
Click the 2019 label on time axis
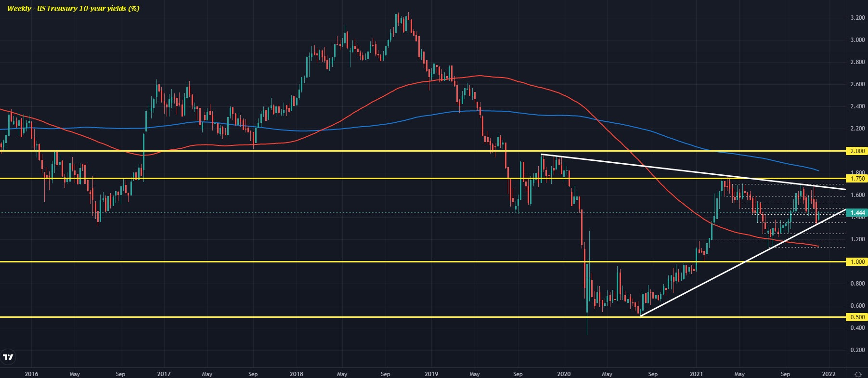click(431, 374)
